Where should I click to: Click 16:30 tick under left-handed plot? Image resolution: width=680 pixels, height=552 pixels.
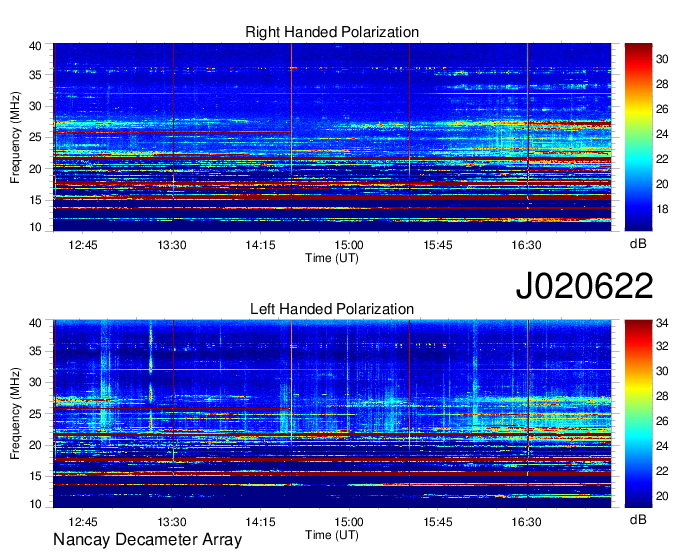526,522
